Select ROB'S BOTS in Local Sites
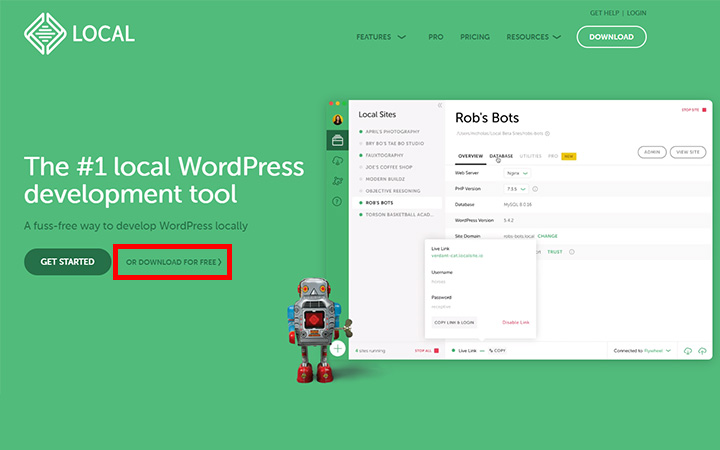This screenshot has width=720, height=450. pyautogui.click(x=397, y=202)
